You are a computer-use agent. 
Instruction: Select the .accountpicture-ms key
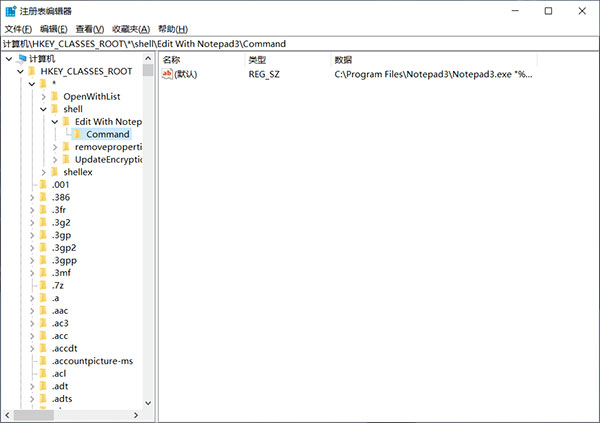[x=91, y=360]
